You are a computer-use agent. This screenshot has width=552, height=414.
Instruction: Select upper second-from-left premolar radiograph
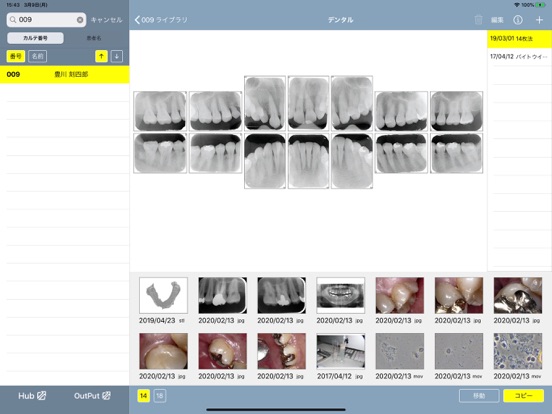click(x=215, y=111)
